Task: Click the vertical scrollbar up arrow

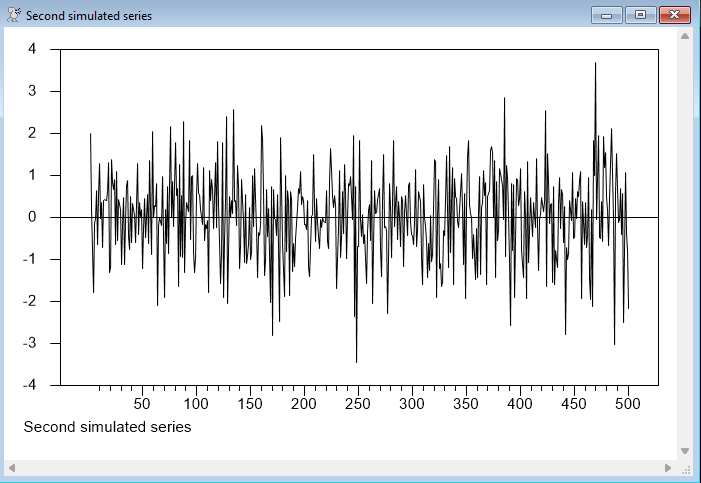Action: (685, 36)
